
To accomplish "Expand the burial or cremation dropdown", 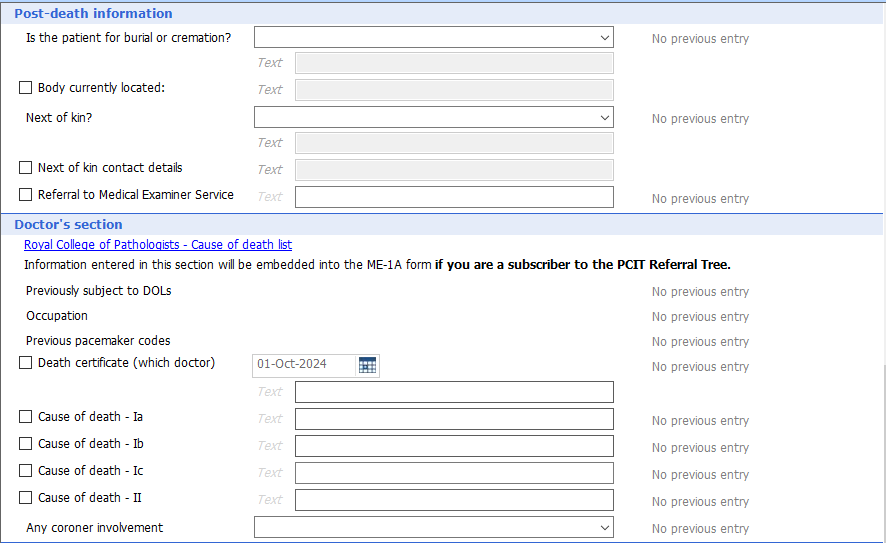I will click(x=433, y=38).
